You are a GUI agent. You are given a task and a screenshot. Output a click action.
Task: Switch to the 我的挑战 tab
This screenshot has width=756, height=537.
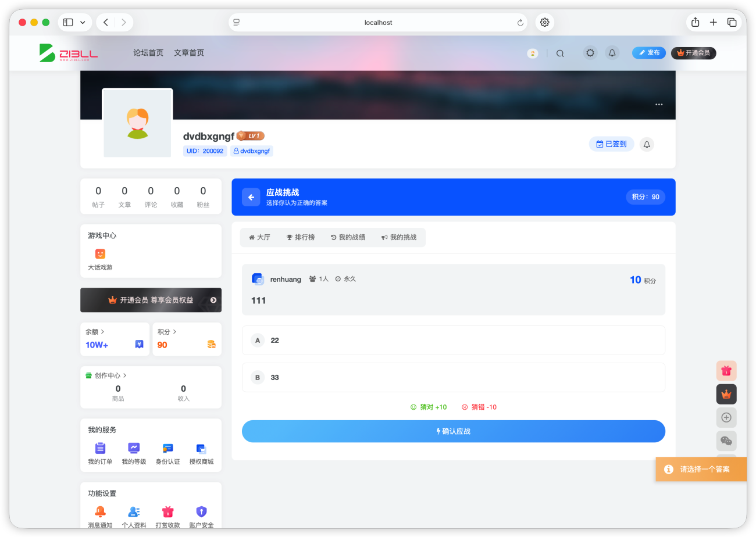pyautogui.click(x=399, y=237)
